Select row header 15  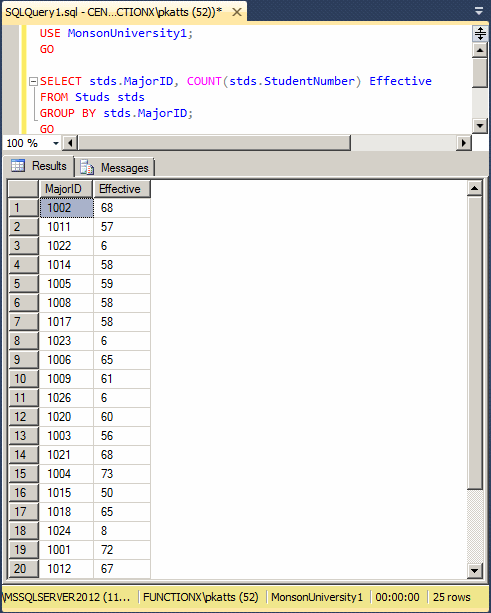(23, 473)
